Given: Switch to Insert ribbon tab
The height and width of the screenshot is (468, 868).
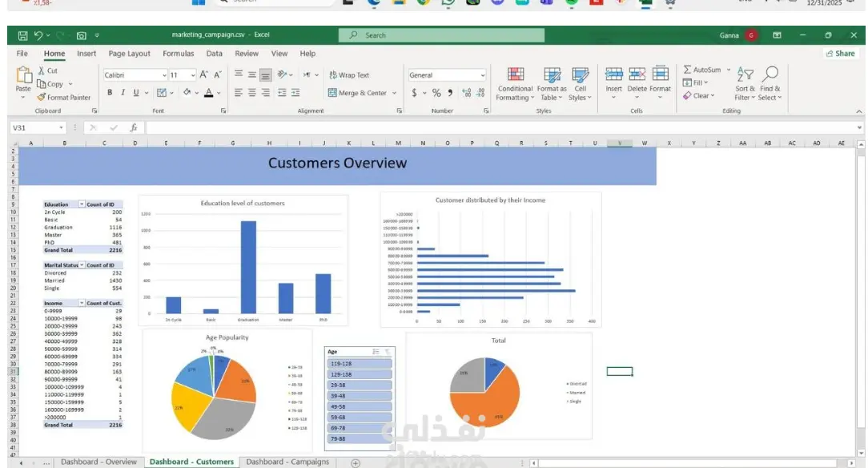Looking at the screenshot, I should click(86, 54).
